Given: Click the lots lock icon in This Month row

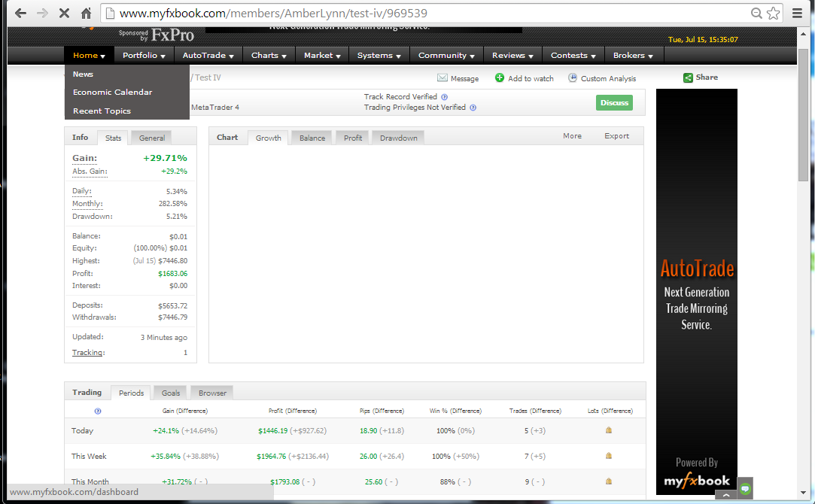Looking at the screenshot, I should click(609, 481).
